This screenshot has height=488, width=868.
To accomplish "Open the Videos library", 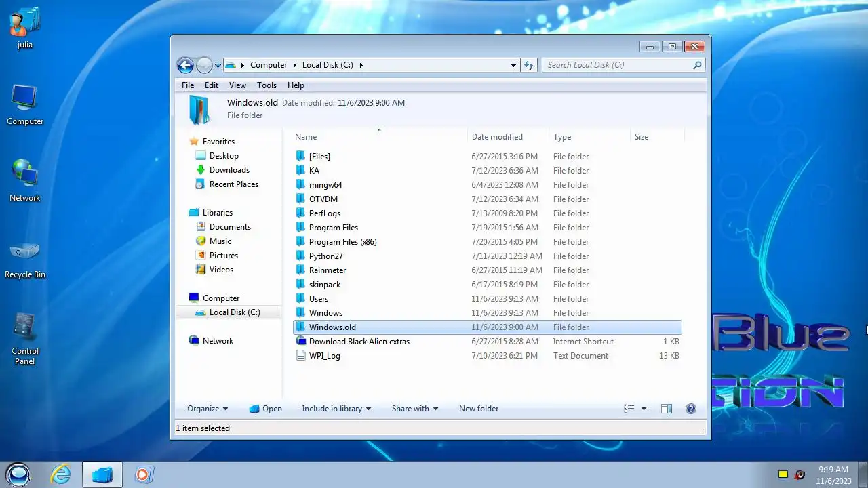I will tap(221, 270).
